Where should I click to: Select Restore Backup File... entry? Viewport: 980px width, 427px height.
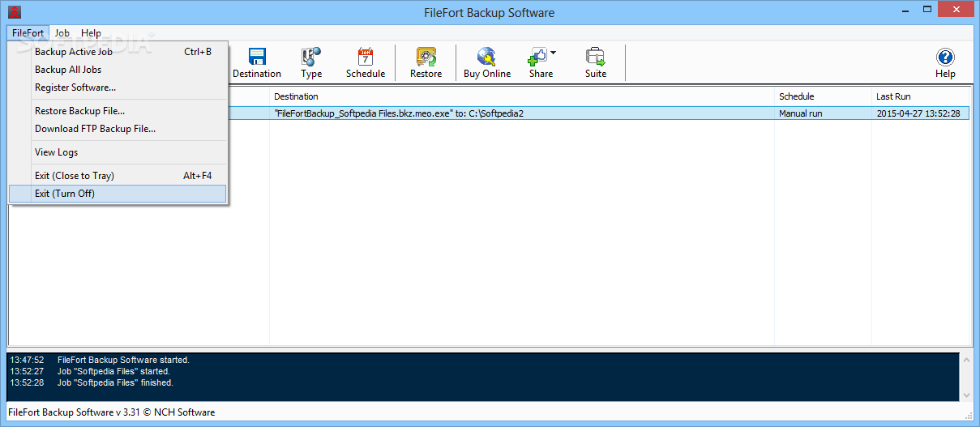click(x=118, y=111)
